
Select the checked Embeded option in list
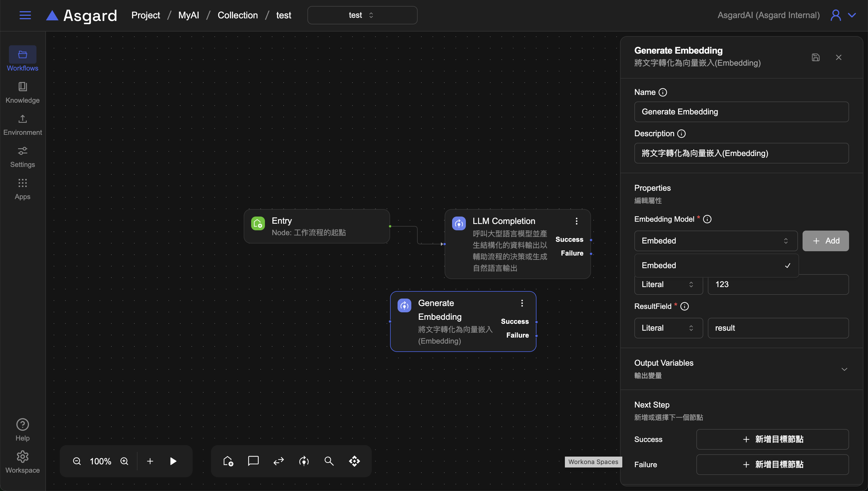pyautogui.click(x=716, y=265)
